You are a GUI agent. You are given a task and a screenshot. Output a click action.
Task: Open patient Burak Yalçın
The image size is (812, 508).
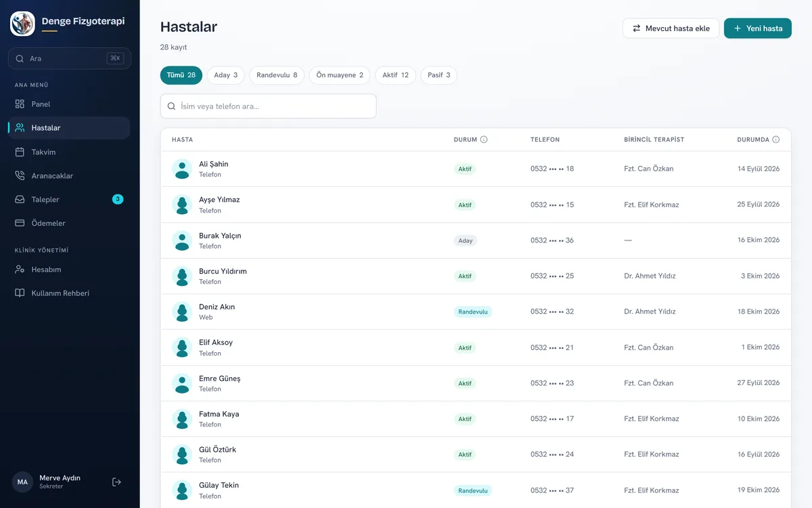(x=476, y=240)
